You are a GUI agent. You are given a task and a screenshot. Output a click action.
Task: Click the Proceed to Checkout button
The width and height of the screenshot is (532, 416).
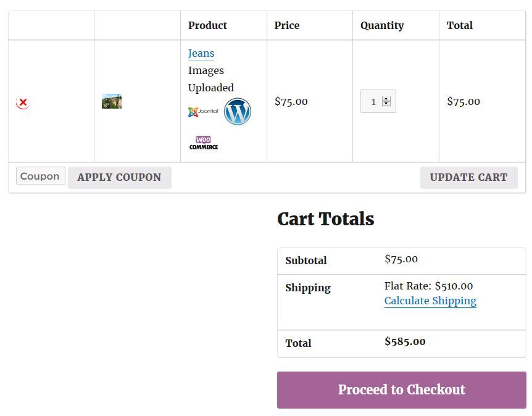pos(401,390)
